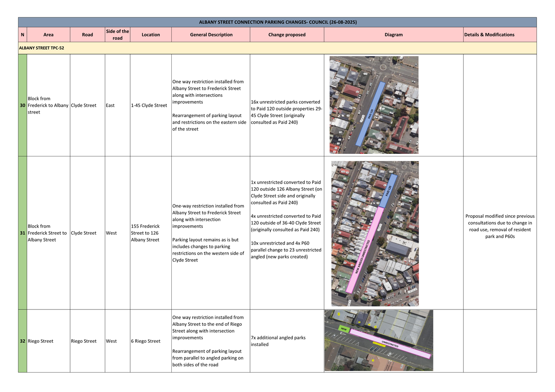555x392 pixels.
Task: Click the green row number 30 cell
Action: coord(22,105)
